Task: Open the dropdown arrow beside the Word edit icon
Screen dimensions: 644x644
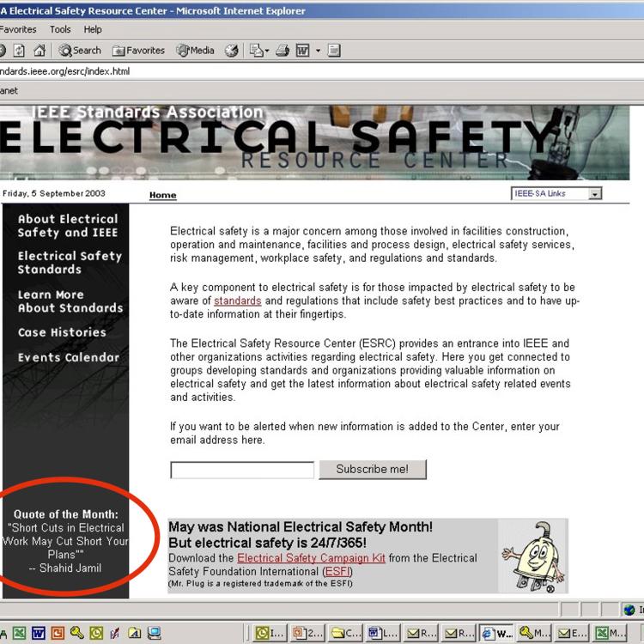Action: tap(317, 51)
